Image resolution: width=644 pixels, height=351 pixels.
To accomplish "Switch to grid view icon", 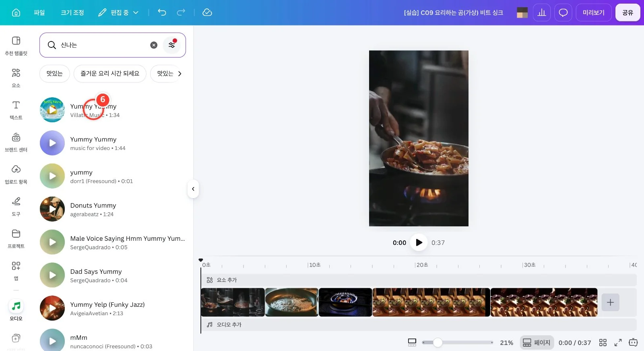I will pos(603,343).
